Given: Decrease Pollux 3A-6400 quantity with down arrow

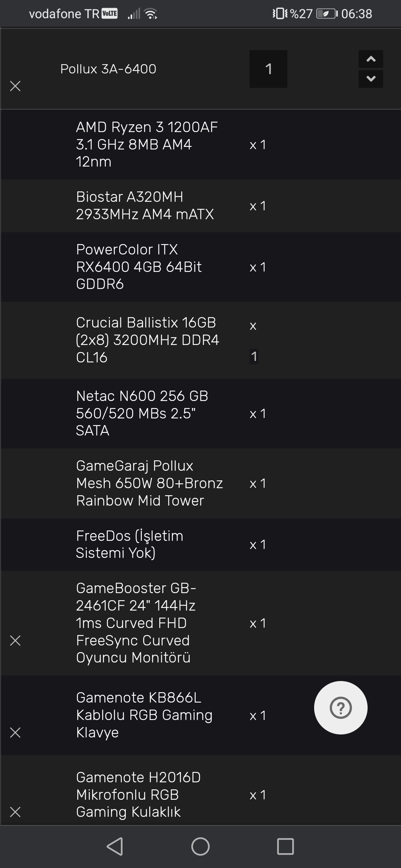Looking at the screenshot, I should click(371, 79).
